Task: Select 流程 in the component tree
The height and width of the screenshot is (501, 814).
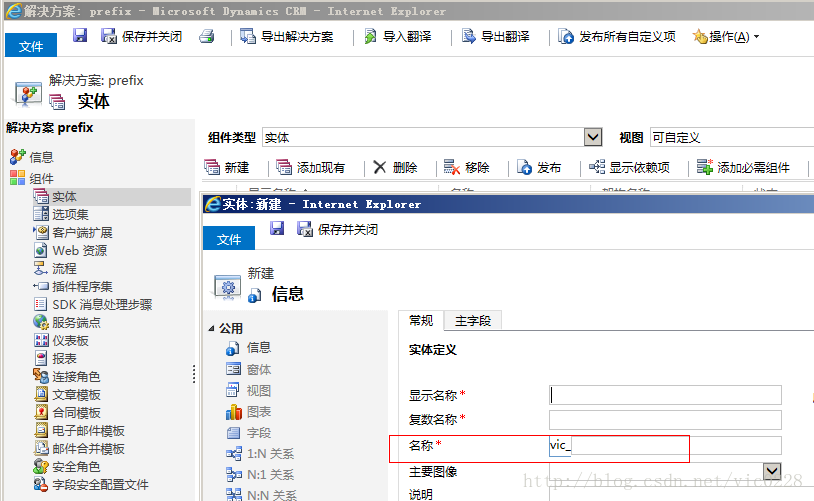Action: 56,268
